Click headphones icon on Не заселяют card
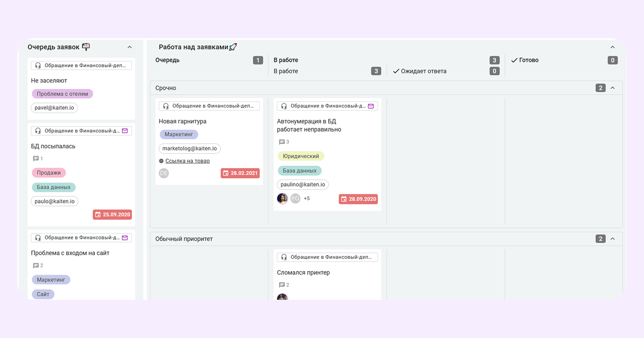644x338 pixels. pos(38,66)
